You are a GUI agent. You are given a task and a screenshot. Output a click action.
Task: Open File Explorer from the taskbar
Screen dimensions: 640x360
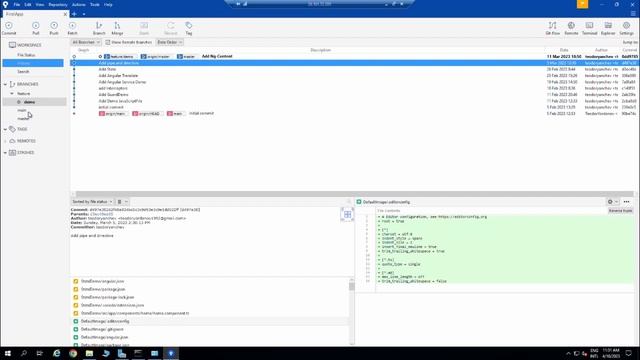pyautogui.click(x=89, y=353)
